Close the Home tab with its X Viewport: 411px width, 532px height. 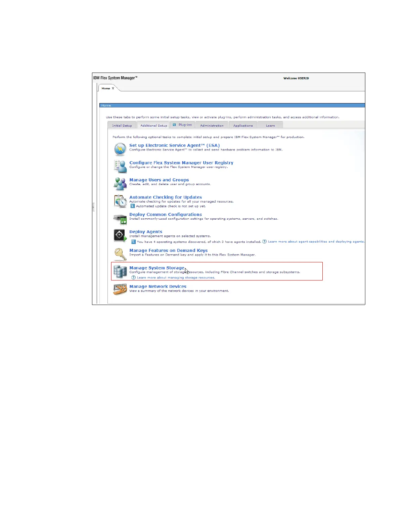click(x=113, y=88)
